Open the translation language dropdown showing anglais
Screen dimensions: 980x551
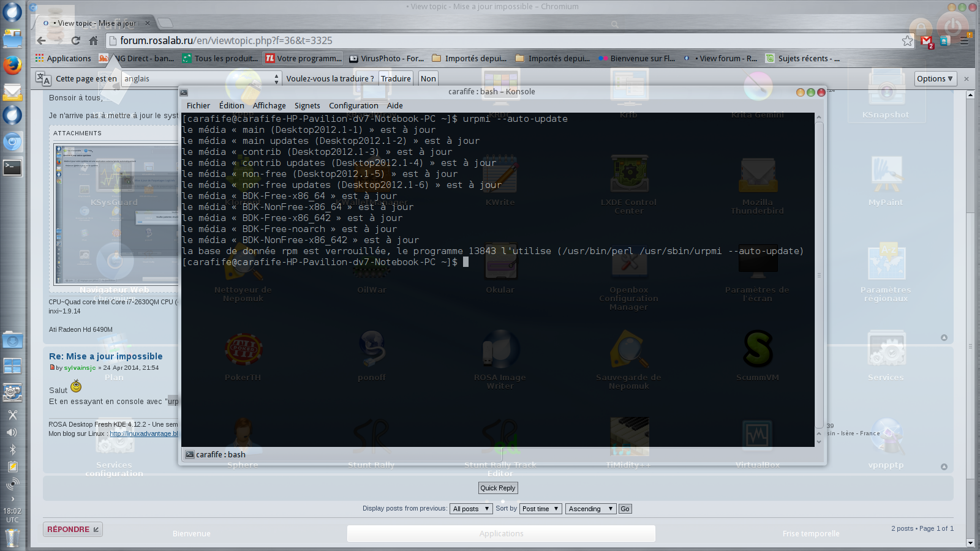coord(201,78)
